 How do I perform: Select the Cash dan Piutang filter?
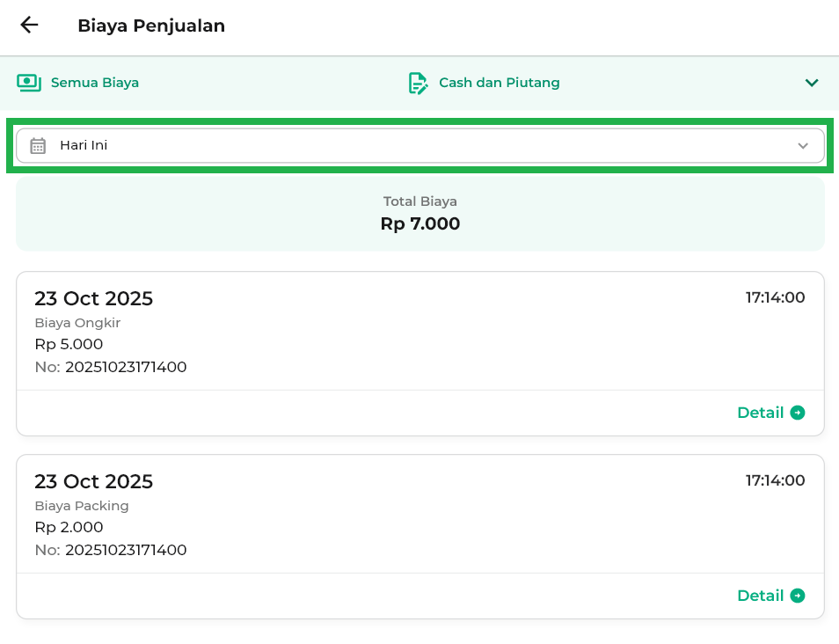499,83
